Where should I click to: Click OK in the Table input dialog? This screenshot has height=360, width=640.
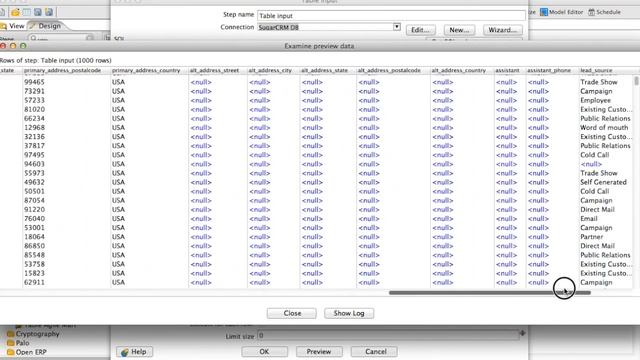pyautogui.click(x=264, y=351)
